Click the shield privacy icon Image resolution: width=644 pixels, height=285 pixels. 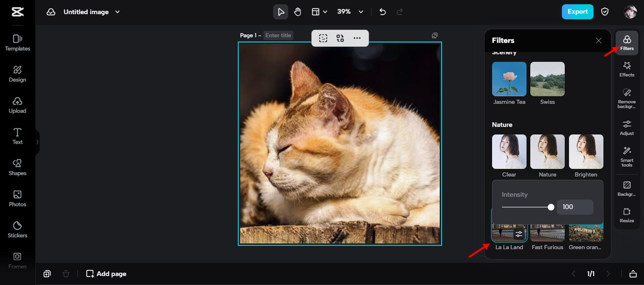tap(605, 12)
